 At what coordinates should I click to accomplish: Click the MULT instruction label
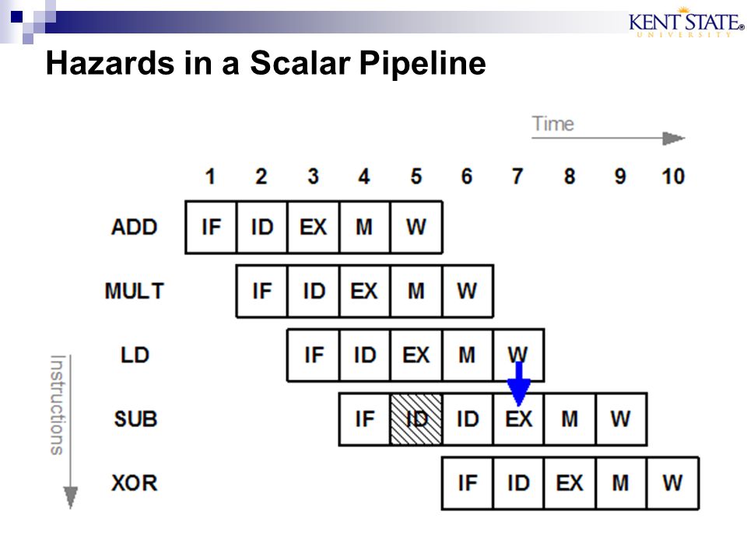(x=135, y=291)
